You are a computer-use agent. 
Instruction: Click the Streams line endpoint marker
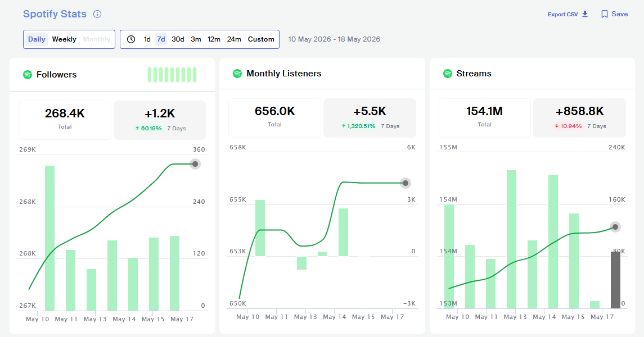tap(615, 227)
